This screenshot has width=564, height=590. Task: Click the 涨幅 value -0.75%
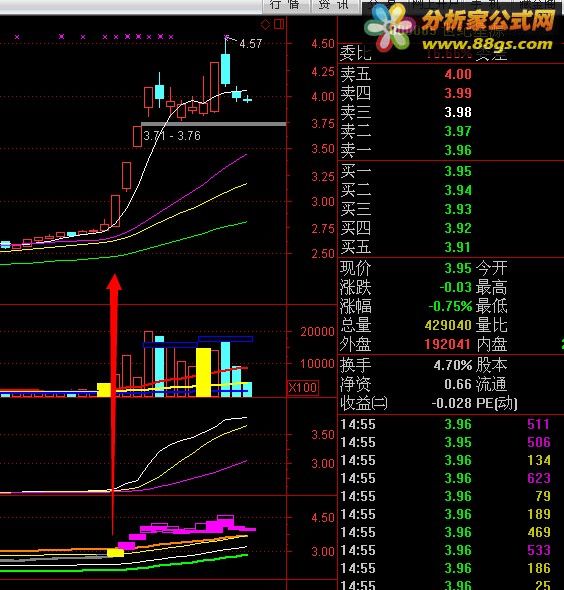click(x=450, y=306)
